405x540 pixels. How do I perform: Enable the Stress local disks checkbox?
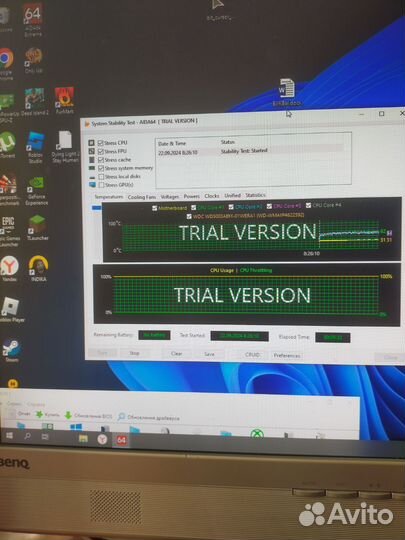tap(101, 177)
